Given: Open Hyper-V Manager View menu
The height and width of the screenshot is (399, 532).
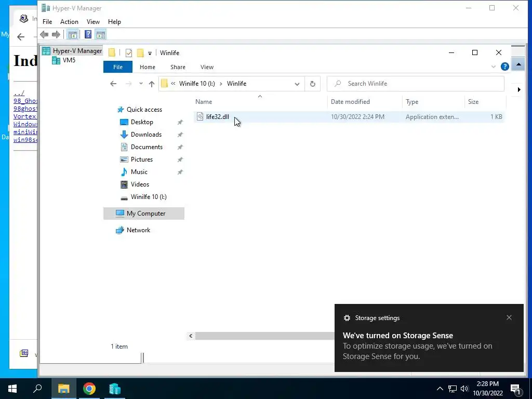Looking at the screenshot, I should tap(93, 22).
